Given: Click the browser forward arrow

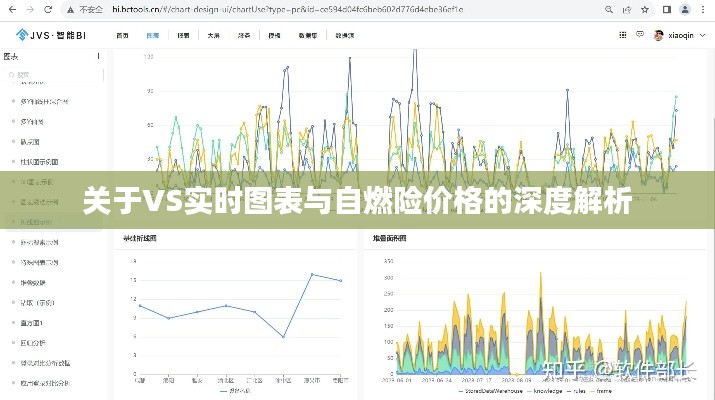Looking at the screenshot, I should coord(30,9).
